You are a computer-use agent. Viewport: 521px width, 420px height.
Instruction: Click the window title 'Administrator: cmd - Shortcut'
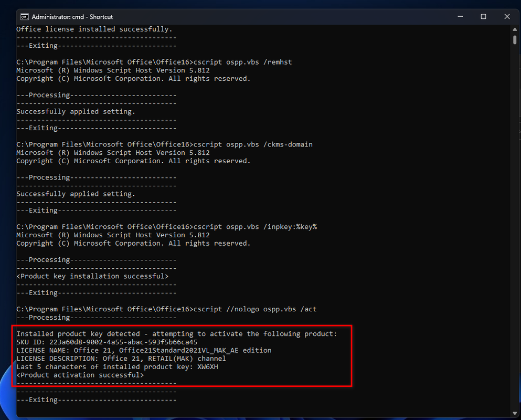click(x=72, y=17)
